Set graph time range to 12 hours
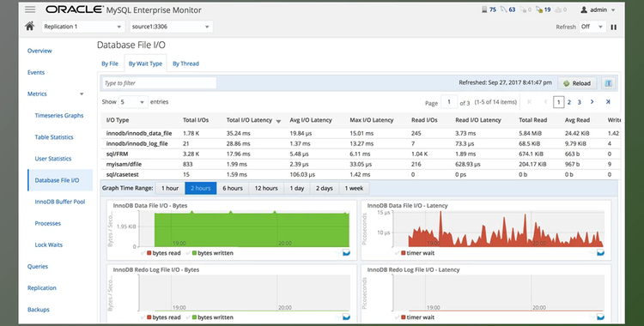The image size is (644, 326). click(266, 188)
